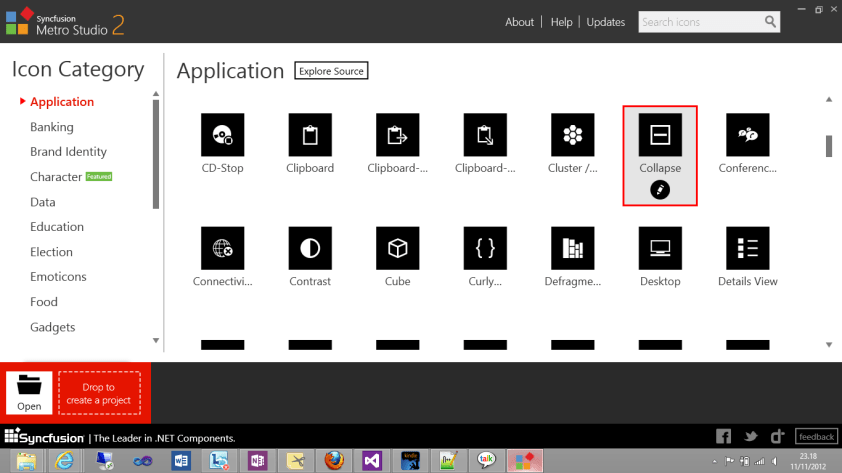The width and height of the screenshot is (842, 473).
Task: Click the Open project button
Action: pos(29,393)
